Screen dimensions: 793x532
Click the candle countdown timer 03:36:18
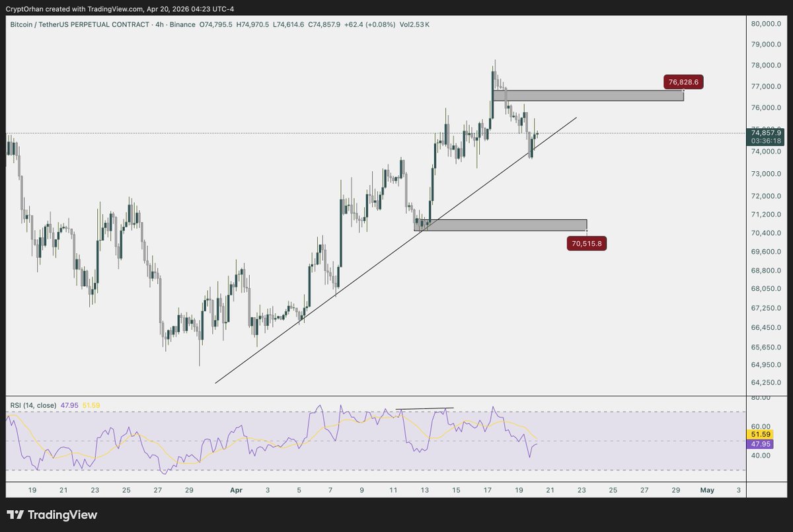pyautogui.click(x=767, y=141)
